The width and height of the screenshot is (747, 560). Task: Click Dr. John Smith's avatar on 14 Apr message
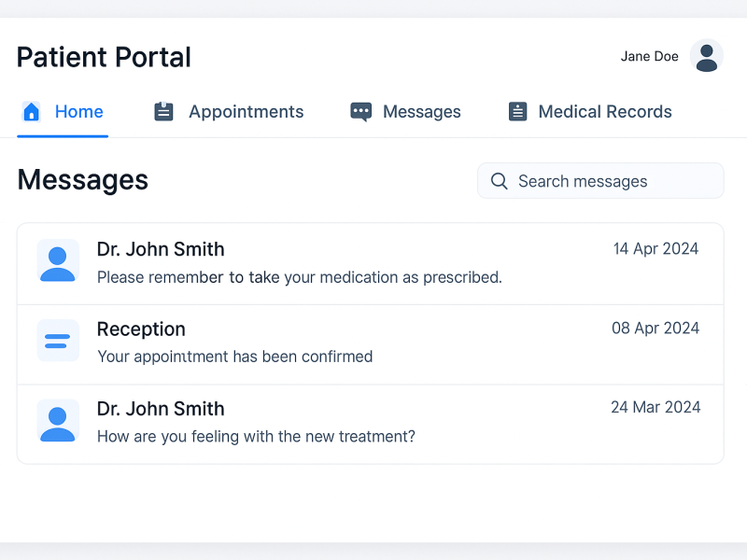point(58,260)
